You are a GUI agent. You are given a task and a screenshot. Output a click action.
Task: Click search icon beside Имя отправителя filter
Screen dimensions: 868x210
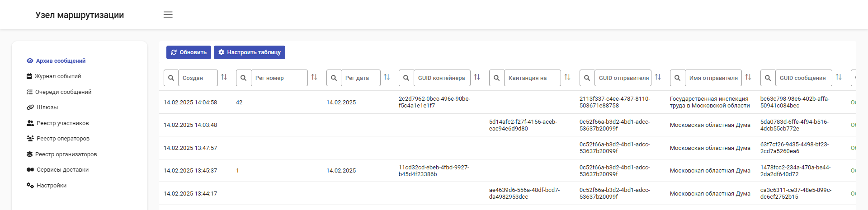[x=677, y=78]
